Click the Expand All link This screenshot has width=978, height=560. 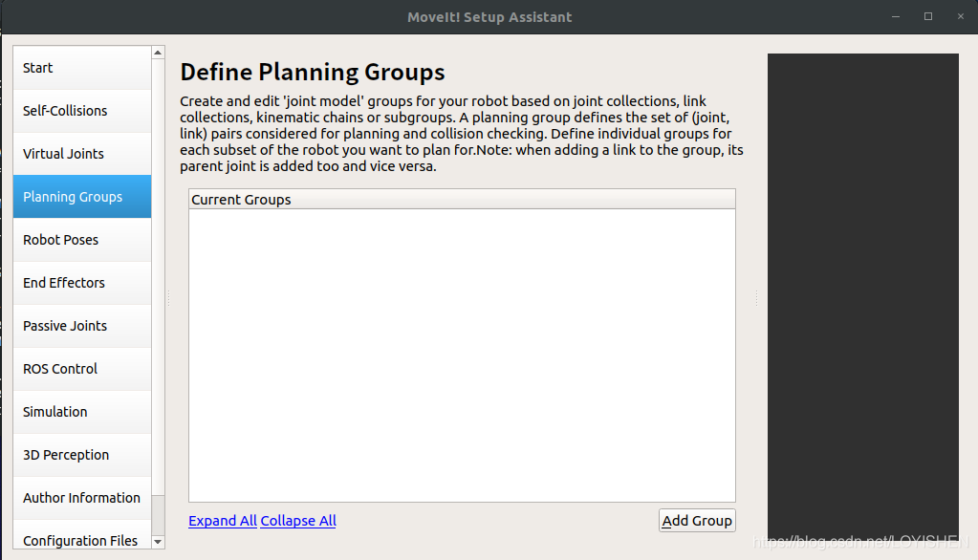[x=223, y=521]
